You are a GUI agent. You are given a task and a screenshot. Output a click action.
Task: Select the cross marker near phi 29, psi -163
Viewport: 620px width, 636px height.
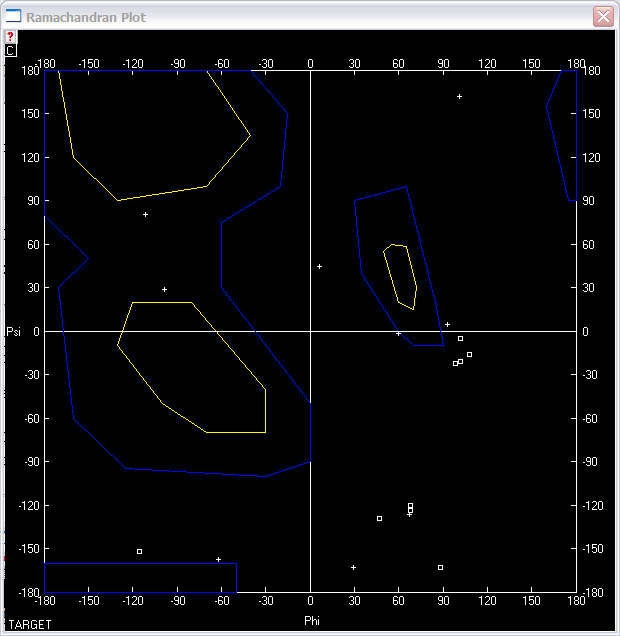[353, 568]
